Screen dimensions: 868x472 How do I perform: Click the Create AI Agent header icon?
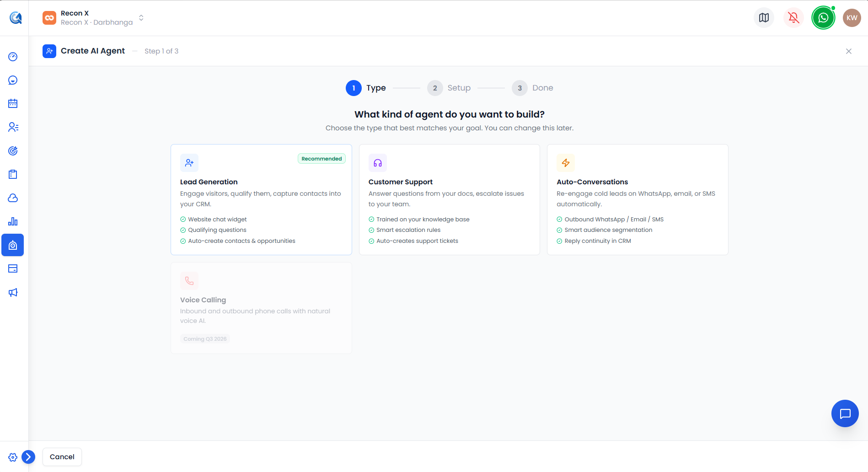(49, 51)
